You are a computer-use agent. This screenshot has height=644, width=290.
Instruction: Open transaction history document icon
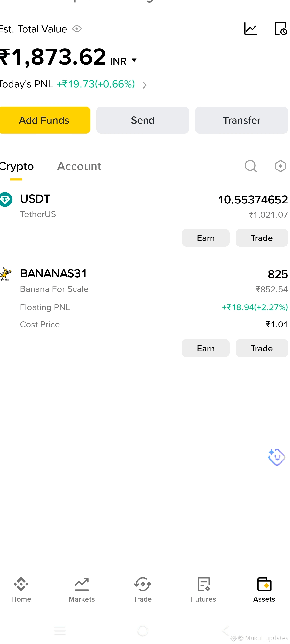click(281, 29)
